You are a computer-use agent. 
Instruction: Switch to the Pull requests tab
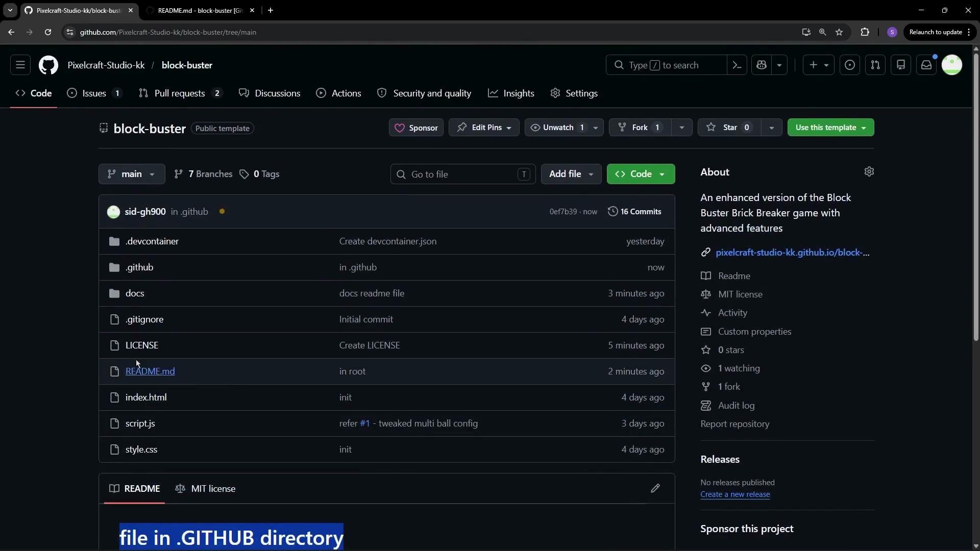pyautogui.click(x=181, y=93)
